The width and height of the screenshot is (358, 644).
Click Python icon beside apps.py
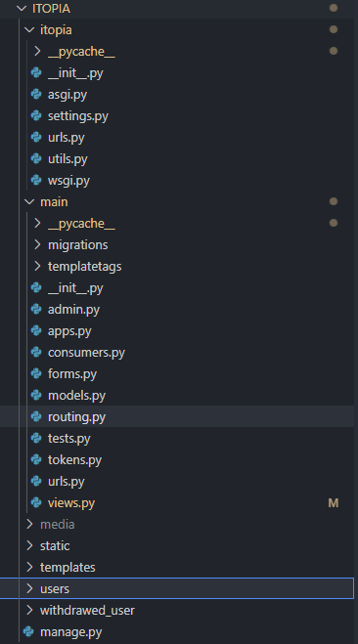tap(36, 330)
